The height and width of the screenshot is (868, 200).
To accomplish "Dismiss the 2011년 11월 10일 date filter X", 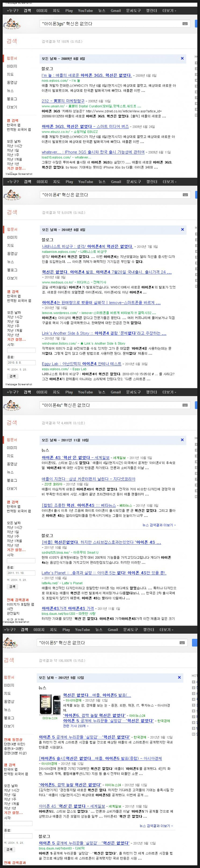I will (182, 440).
